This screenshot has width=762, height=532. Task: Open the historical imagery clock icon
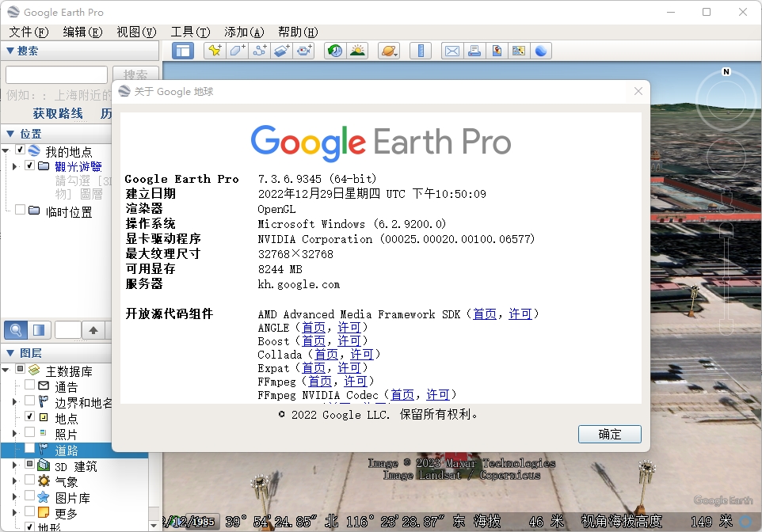[335, 51]
